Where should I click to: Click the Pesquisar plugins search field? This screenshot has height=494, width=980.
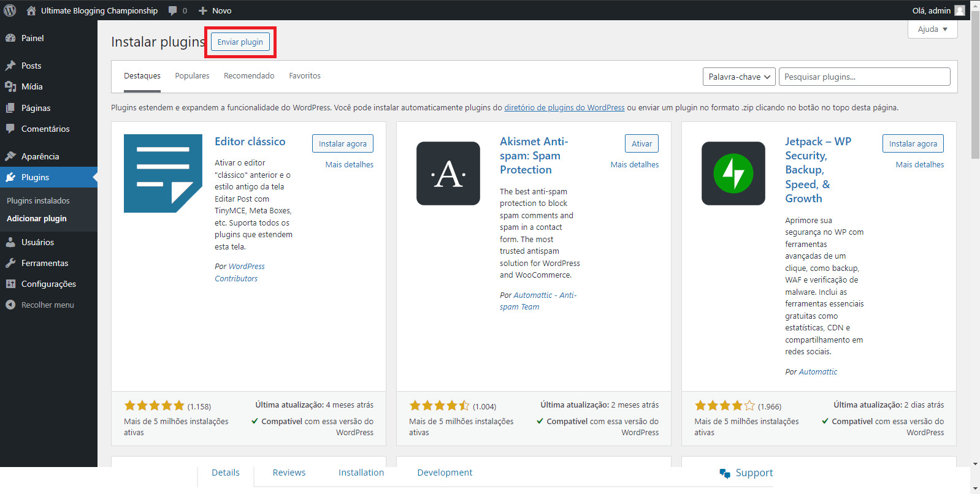pyautogui.click(x=865, y=77)
